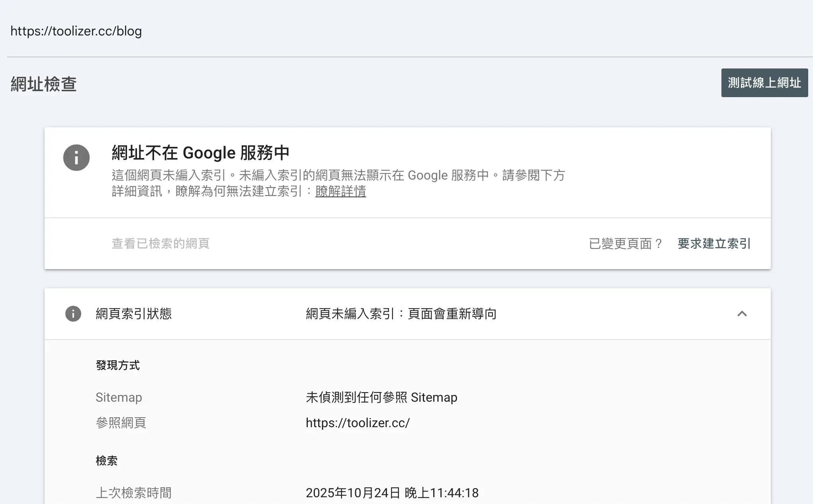Click 未偵測到任何參照 Sitemap text
Screen dimensions: 813x504
tap(381, 397)
